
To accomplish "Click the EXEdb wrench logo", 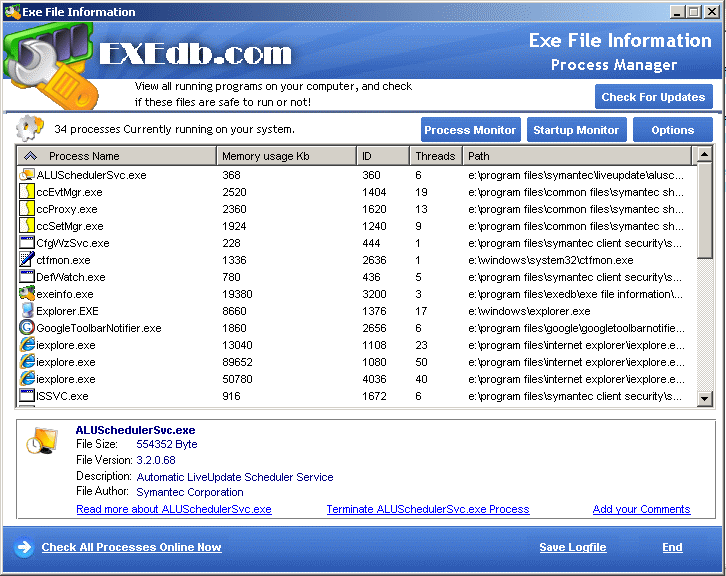I will click(49, 67).
